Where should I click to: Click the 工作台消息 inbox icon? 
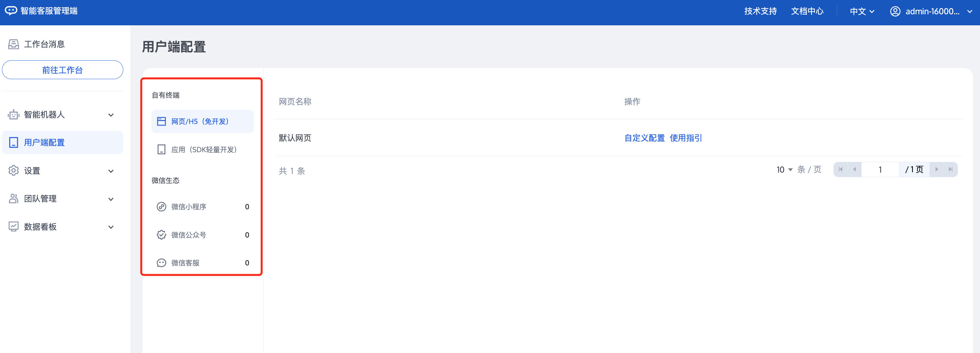click(x=13, y=44)
